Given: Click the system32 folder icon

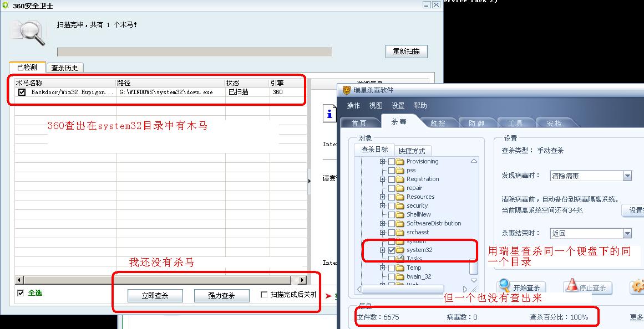Looking at the screenshot, I should point(400,250).
